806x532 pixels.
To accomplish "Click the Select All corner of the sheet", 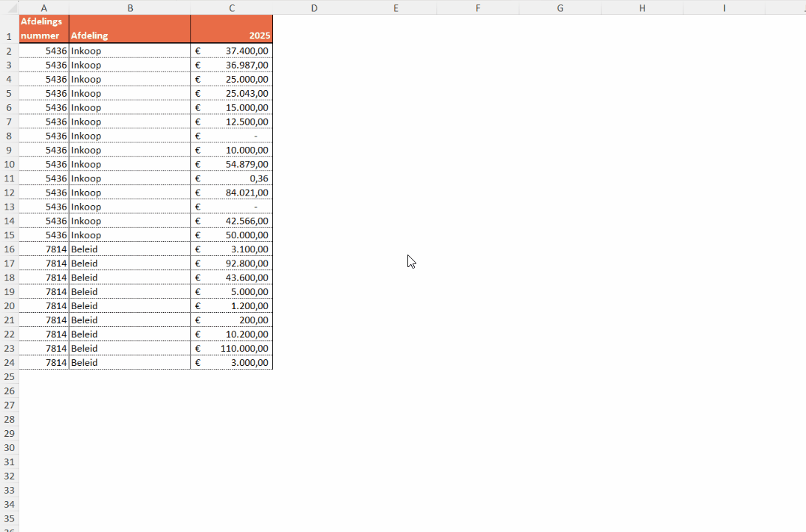I will tap(10, 7).
